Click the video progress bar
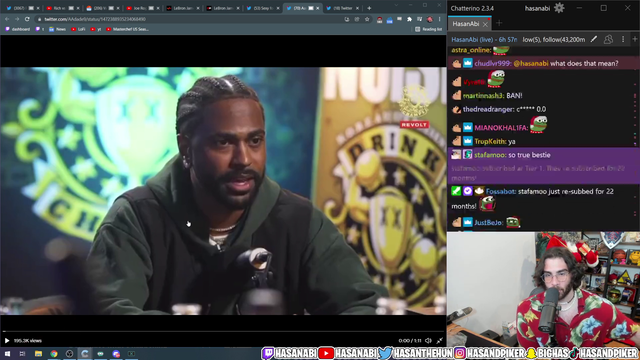 click(x=223, y=331)
